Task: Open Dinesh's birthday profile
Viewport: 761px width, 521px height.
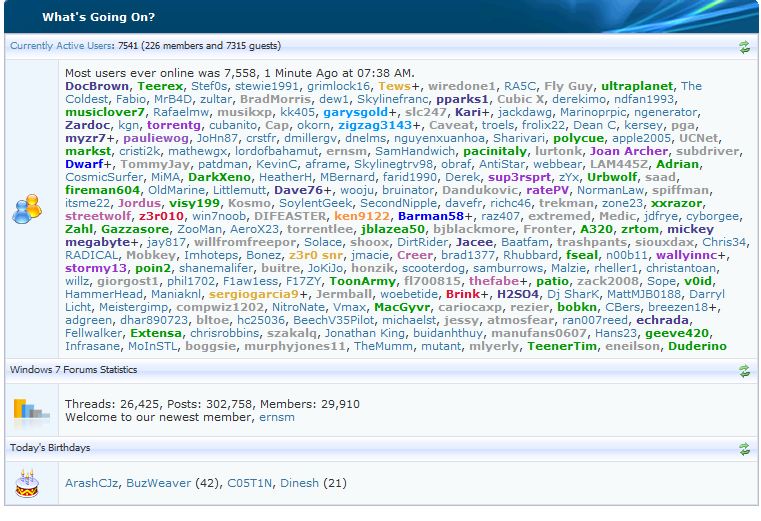Action: click(299, 484)
